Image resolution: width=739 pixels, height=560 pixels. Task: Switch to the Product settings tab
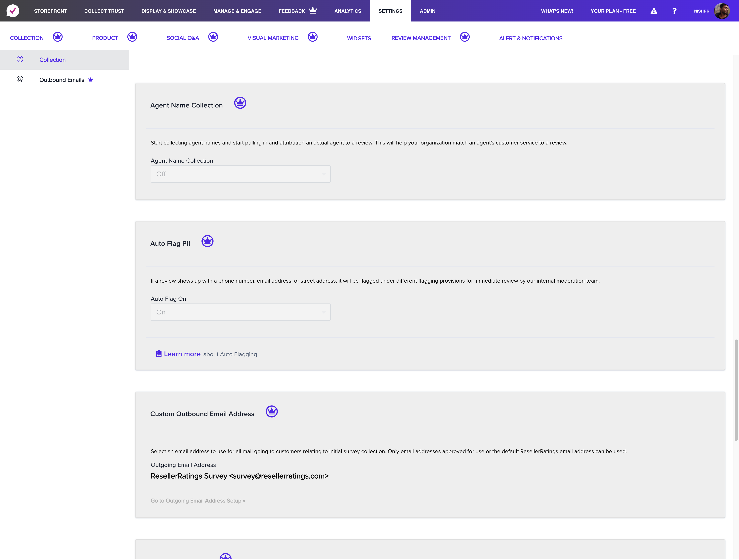pyautogui.click(x=105, y=38)
